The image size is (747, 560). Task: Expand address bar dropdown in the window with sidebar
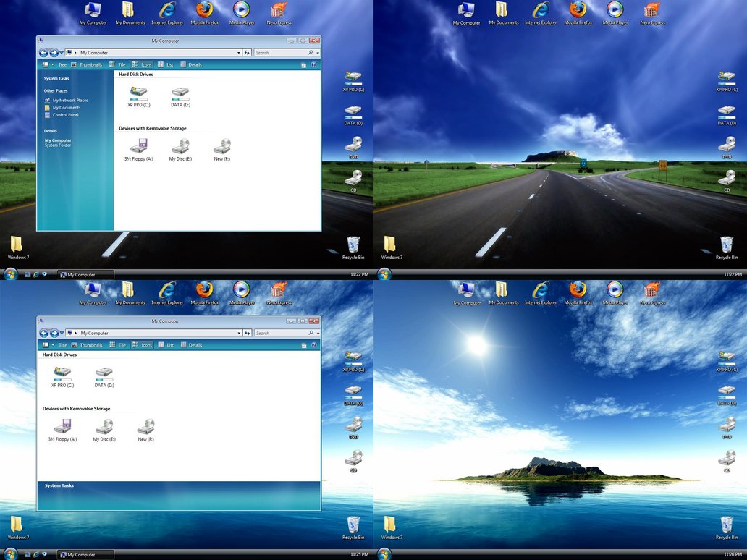239,53
